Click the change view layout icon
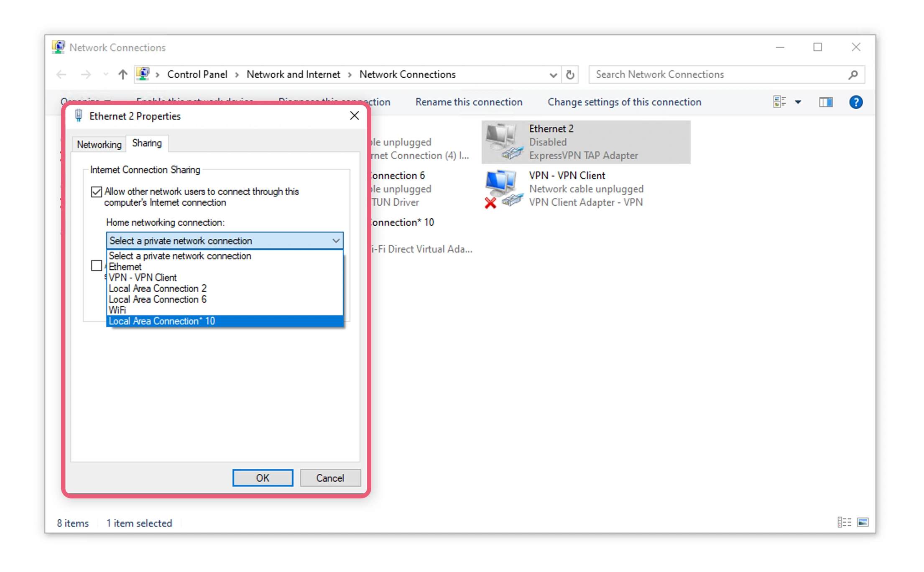 (x=779, y=102)
